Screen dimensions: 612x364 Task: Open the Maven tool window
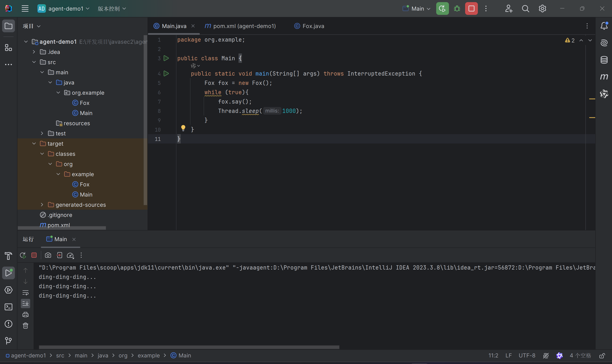click(604, 77)
